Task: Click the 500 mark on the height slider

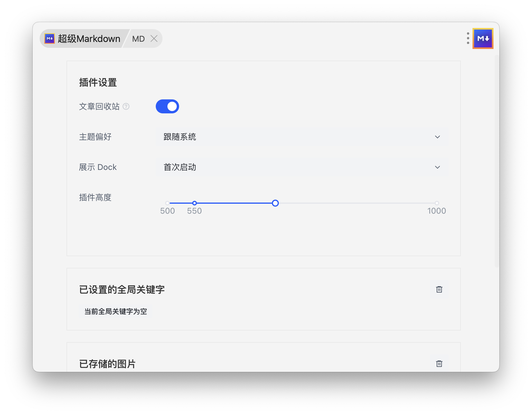Action: [167, 203]
